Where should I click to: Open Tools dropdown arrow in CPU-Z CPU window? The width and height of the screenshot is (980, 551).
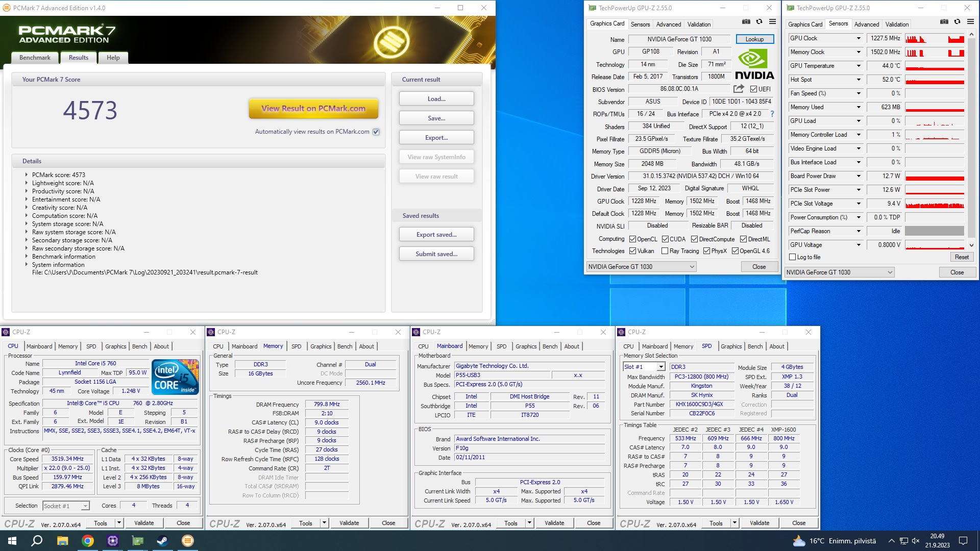119,523
